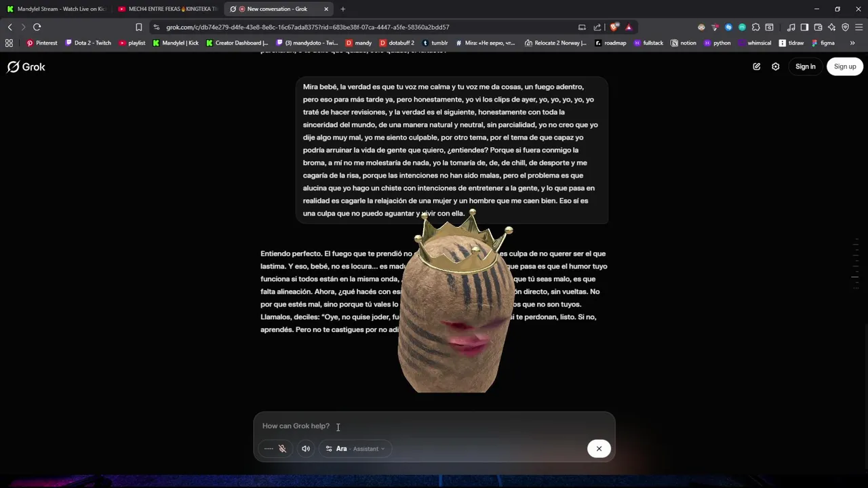Image resolution: width=868 pixels, height=488 pixels.
Task: Open the whimsical bookmark
Action: 755,43
